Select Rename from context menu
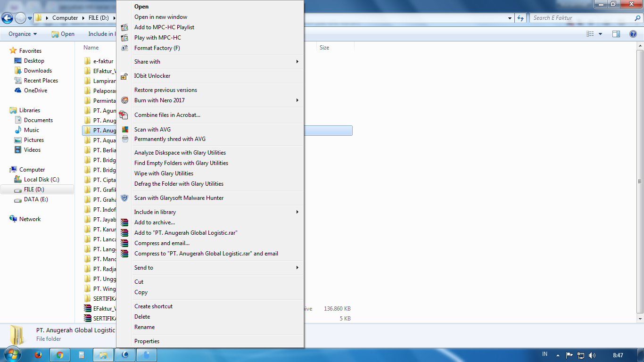Viewport: 644px width, 362px height. pyautogui.click(x=144, y=327)
